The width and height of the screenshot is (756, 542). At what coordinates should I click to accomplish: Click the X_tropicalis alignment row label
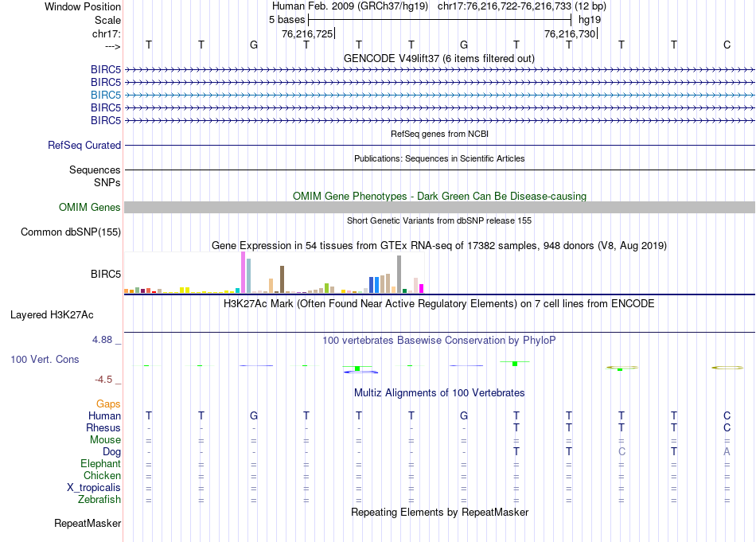(94, 488)
